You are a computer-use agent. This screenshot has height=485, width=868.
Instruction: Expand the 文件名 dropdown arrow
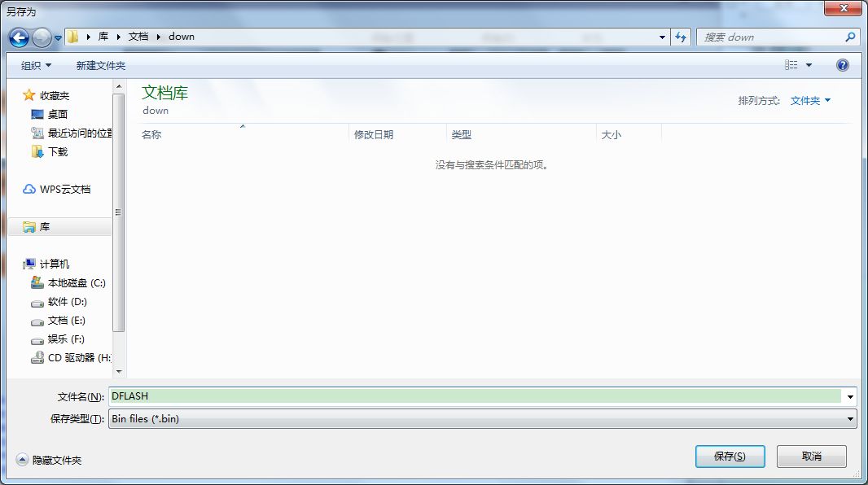coord(850,396)
